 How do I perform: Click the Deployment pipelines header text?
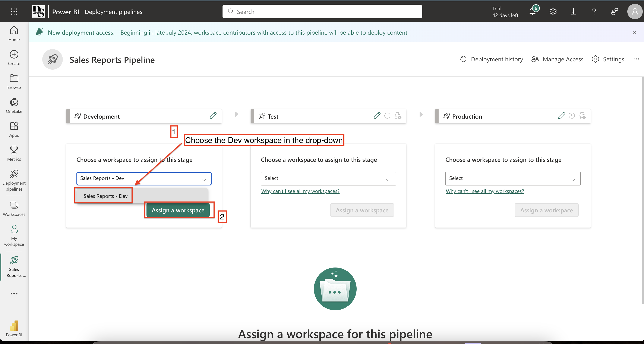point(114,12)
